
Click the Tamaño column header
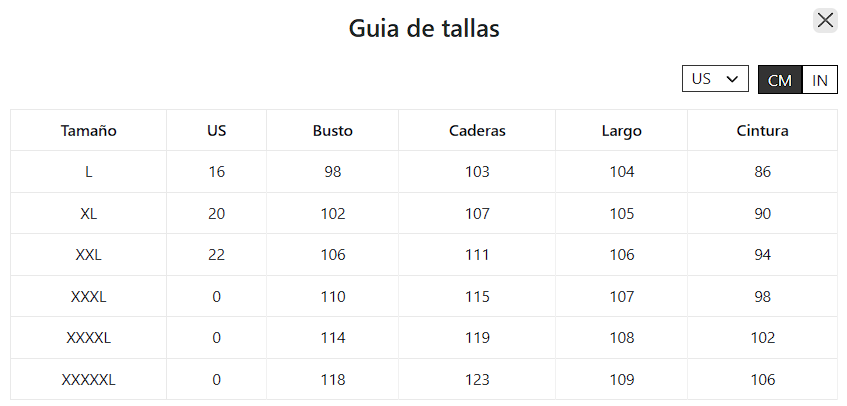(89, 130)
